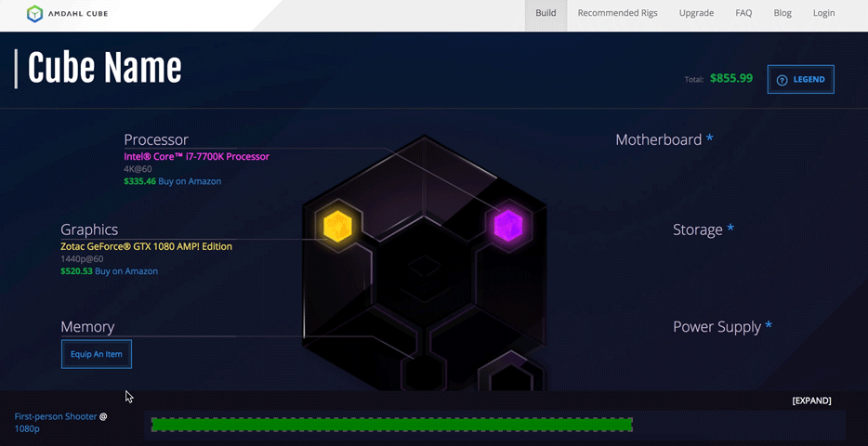Click Equip An Item under Memory
This screenshot has width=868, height=446.
[97, 354]
